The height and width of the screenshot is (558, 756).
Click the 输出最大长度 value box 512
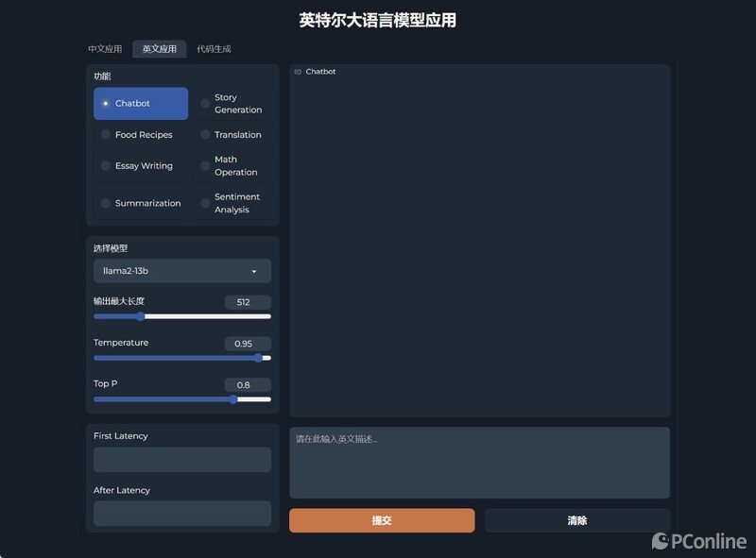(x=248, y=302)
